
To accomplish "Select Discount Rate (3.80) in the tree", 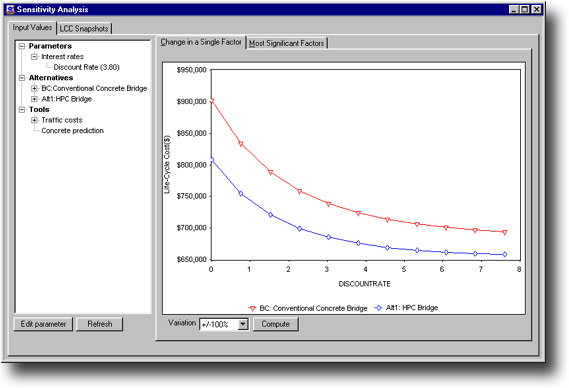I will [86, 67].
